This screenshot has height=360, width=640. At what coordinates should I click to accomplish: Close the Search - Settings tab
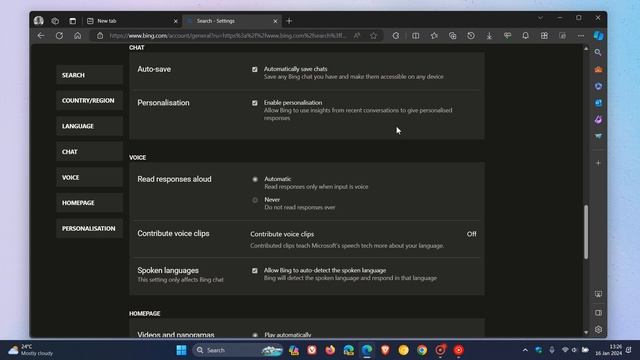[x=275, y=21]
